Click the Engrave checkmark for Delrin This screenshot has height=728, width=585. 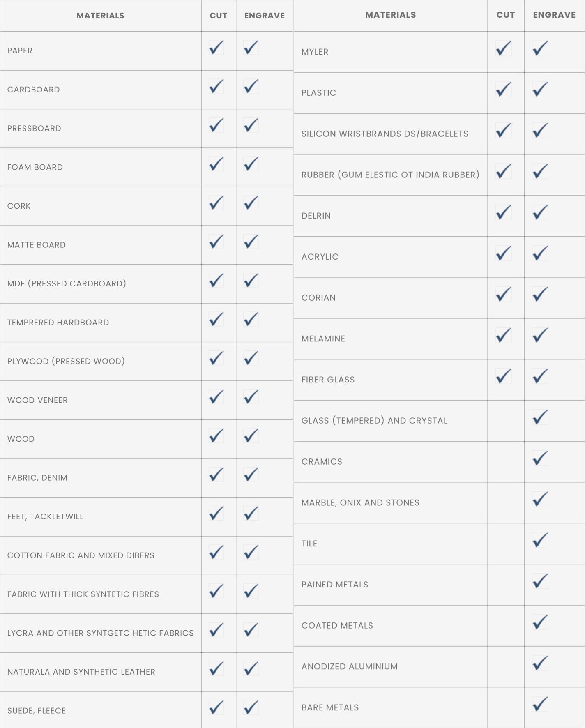540,212
